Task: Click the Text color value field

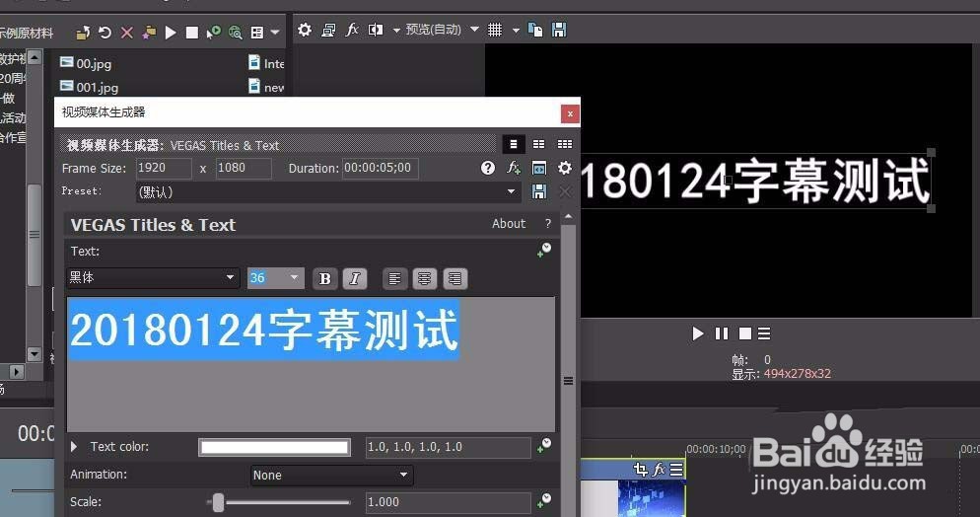Action: 449,447
